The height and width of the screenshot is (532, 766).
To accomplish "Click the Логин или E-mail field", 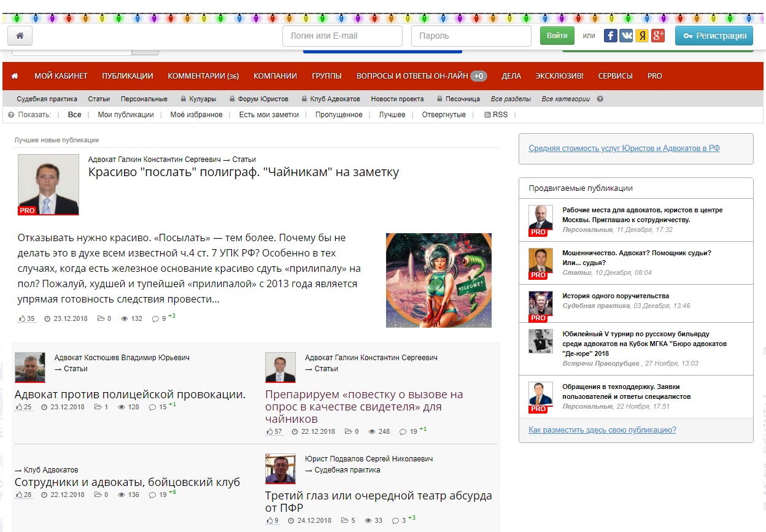I will tap(342, 36).
